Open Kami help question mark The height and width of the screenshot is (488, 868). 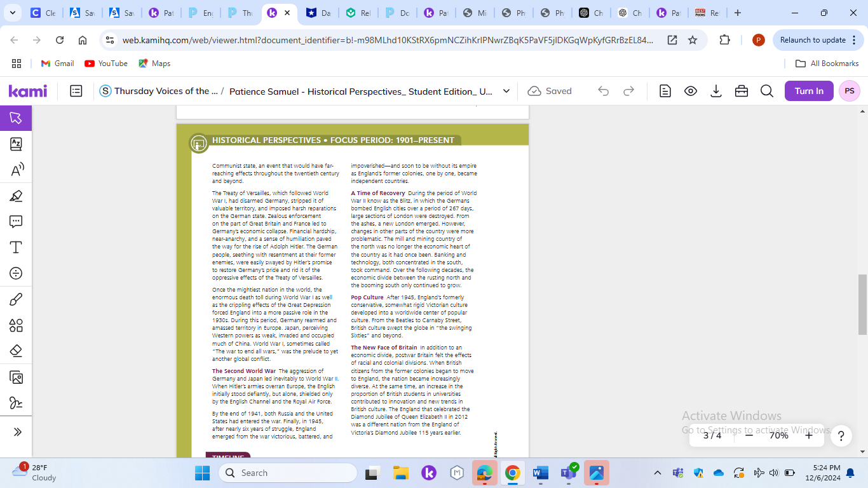click(841, 435)
